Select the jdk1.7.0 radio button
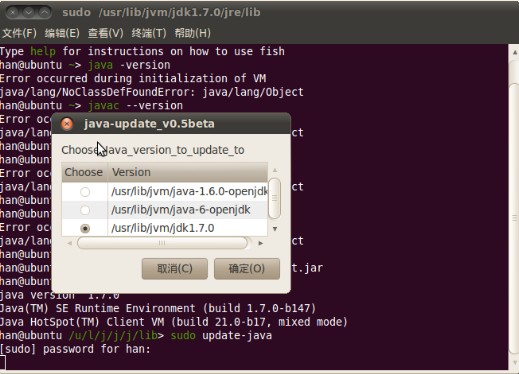 click(x=85, y=228)
